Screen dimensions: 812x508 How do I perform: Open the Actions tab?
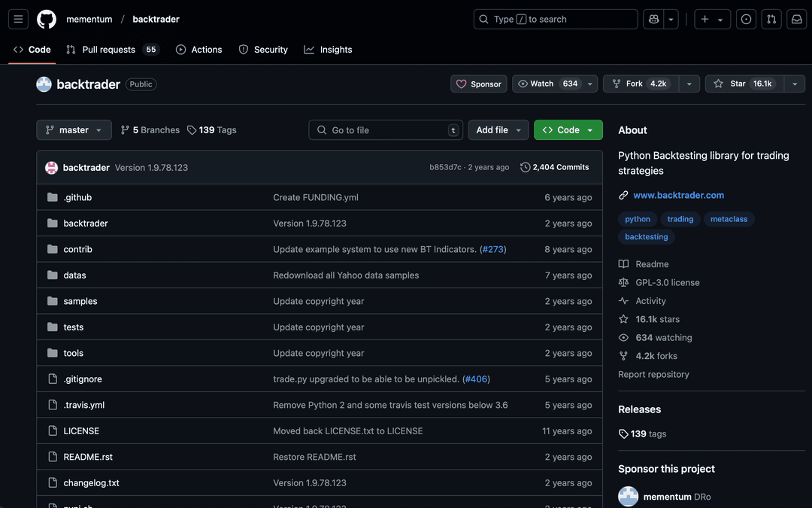(198, 50)
